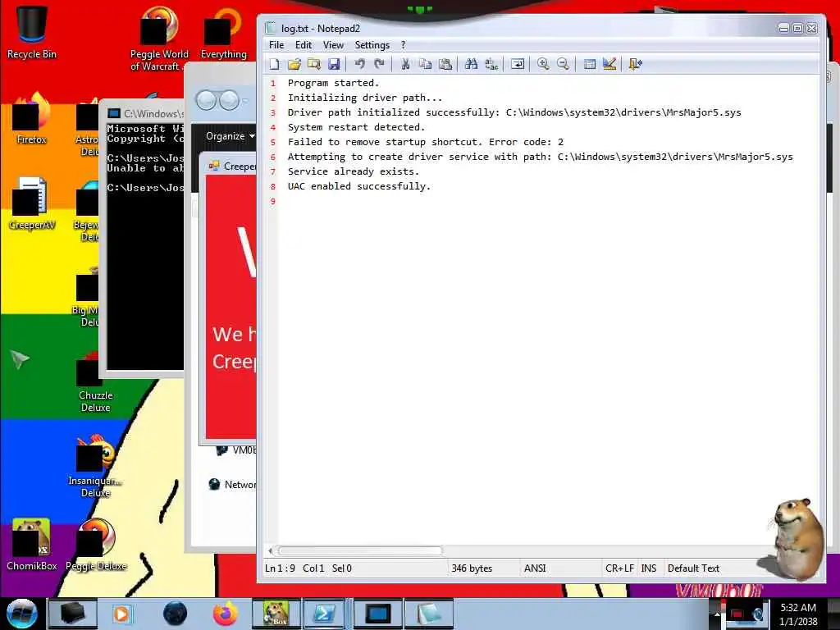The width and height of the screenshot is (840, 630).
Task: Open the Settings menu in Notepad2
Action: click(x=372, y=45)
